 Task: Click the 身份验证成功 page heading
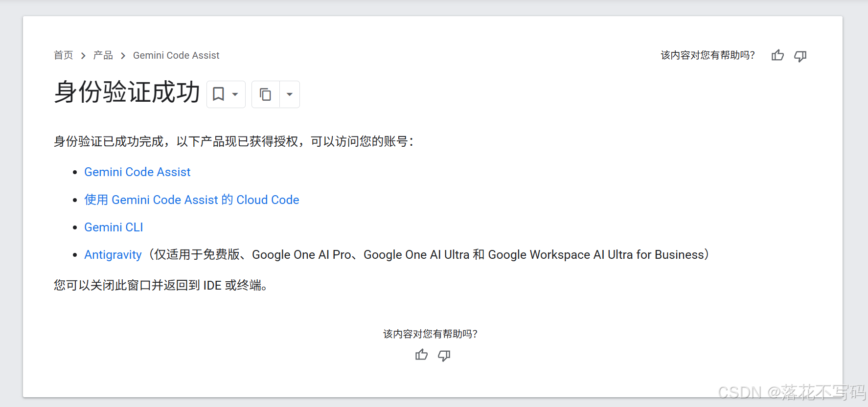(x=127, y=92)
